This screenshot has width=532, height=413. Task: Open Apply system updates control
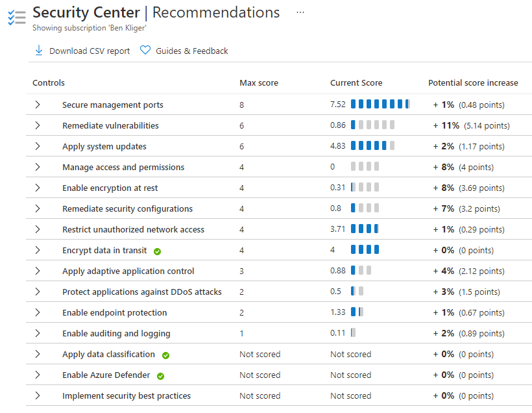point(104,146)
